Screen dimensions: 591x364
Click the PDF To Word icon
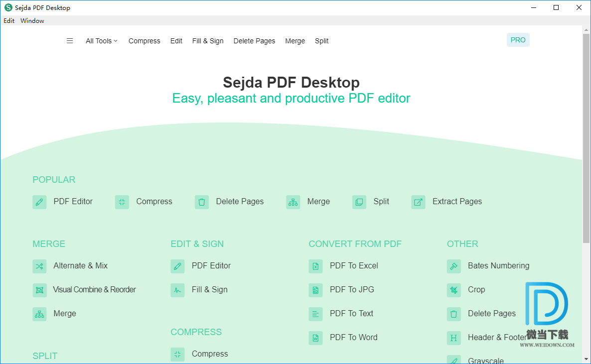point(315,338)
